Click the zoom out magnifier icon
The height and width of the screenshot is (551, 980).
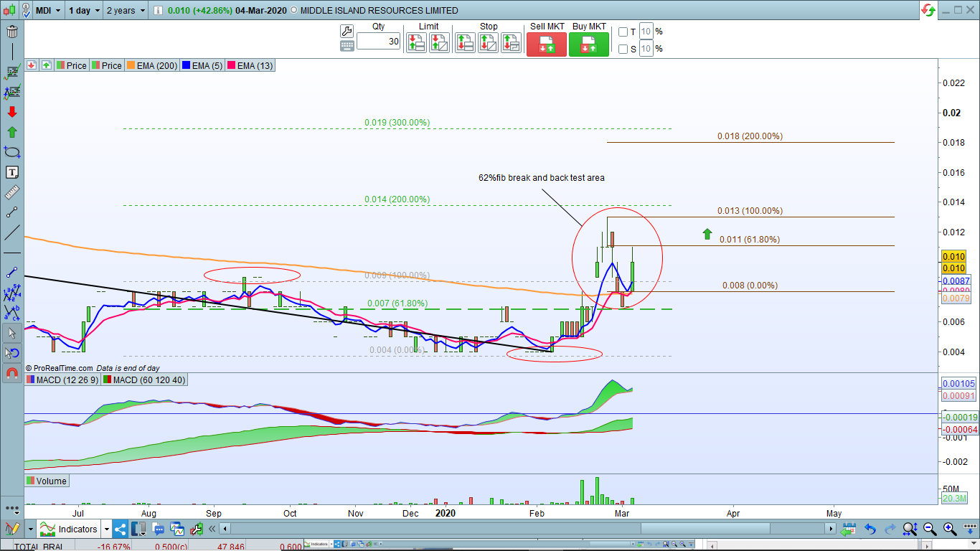930,529
